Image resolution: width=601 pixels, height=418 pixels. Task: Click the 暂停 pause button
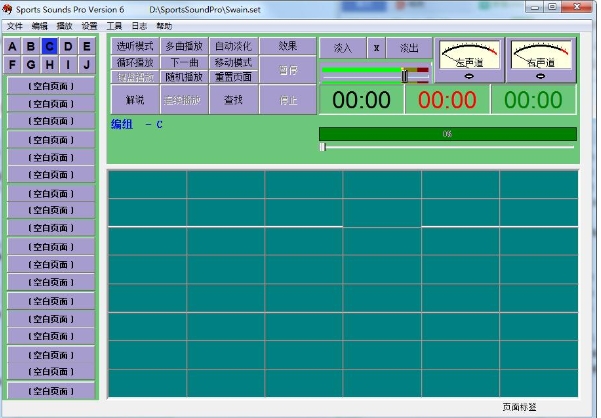coord(288,70)
